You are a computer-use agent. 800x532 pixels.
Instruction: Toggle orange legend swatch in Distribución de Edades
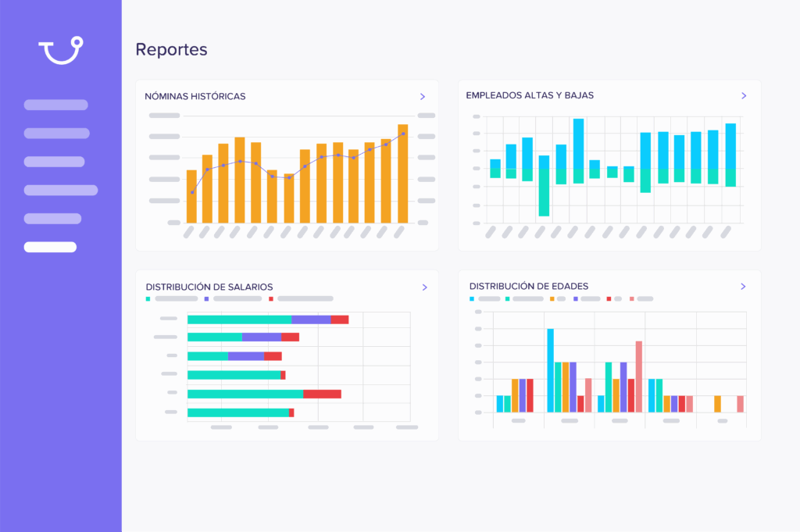click(552, 299)
